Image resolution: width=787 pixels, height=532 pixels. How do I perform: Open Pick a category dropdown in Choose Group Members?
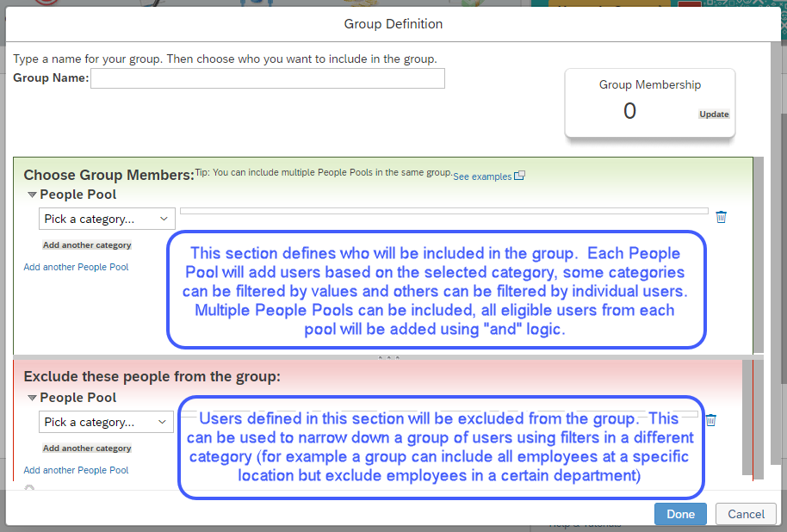pyautogui.click(x=107, y=219)
